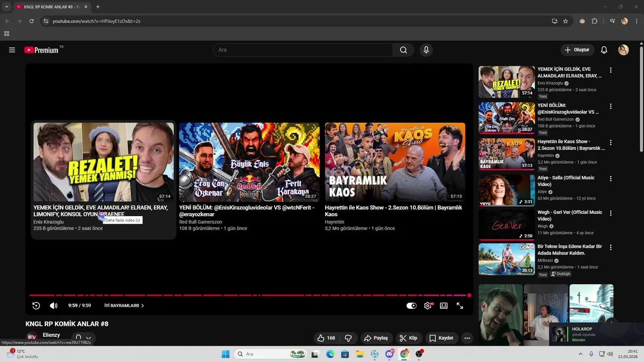This screenshot has height=362, width=644.
Task: Play REZALET YEMEK YANMIŞ end screen video
Action: click(x=104, y=162)
